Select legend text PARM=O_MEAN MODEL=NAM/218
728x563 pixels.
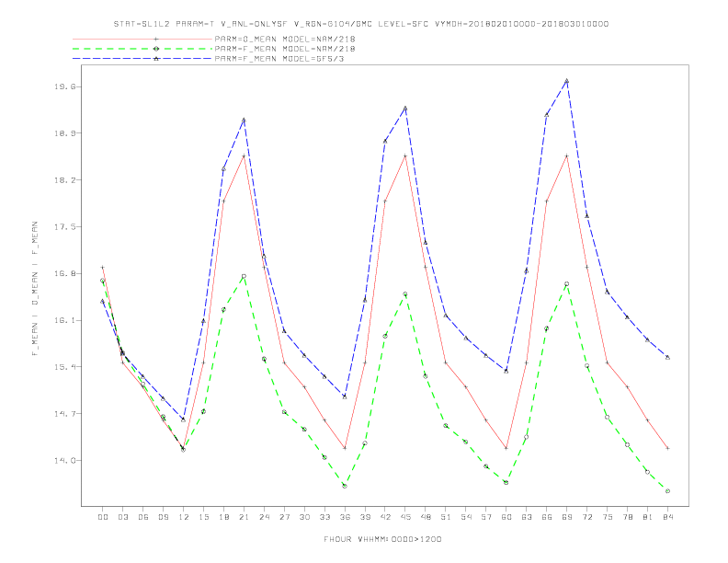[x=285, y=39]
